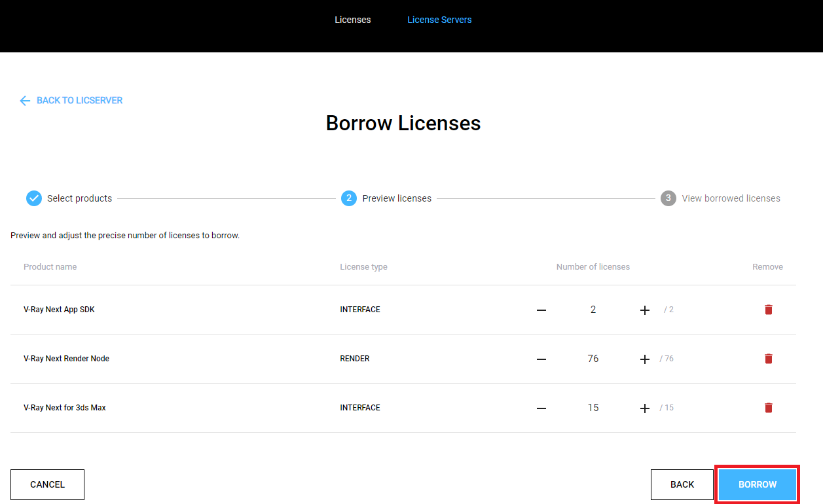Image resolution: width=823 pixels, height=504 pixels.
Task: Decrease V-Ray Next Render Node license count
Action: point(541,359)
